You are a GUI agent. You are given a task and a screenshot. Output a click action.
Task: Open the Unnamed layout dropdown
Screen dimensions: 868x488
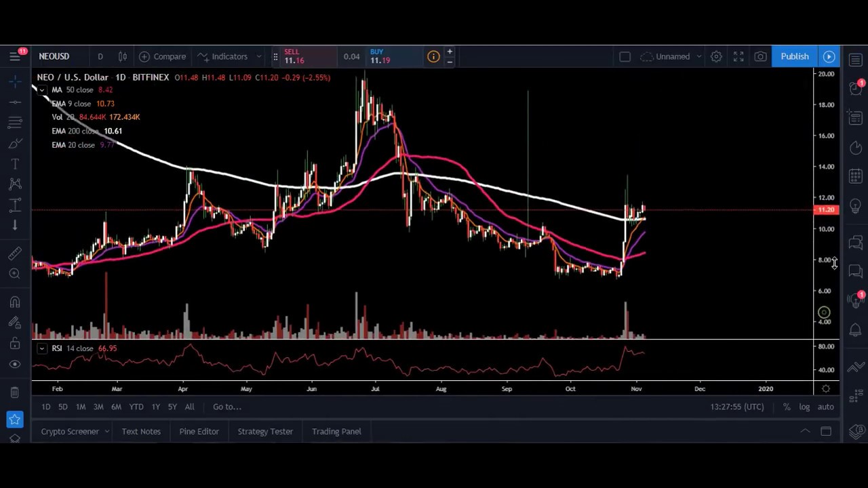point(671,56)
